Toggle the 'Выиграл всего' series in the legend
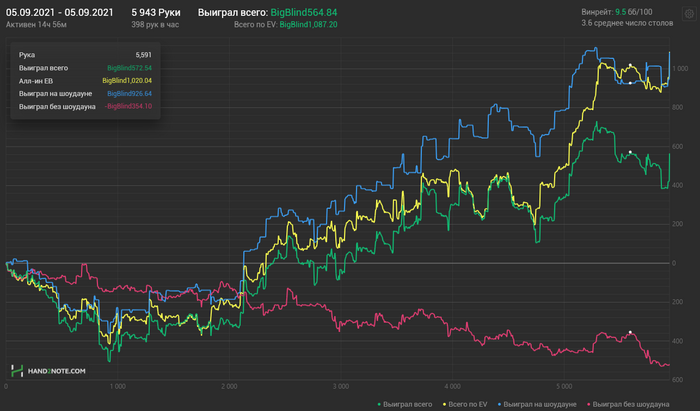Viewport: 700px width, 411px height. pyautogui.click(x=408, y=403)
